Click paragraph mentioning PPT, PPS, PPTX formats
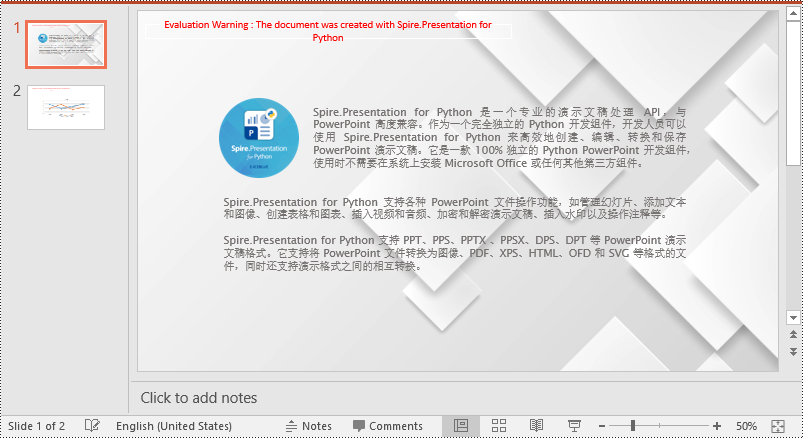803x438 pixels. 454,253
